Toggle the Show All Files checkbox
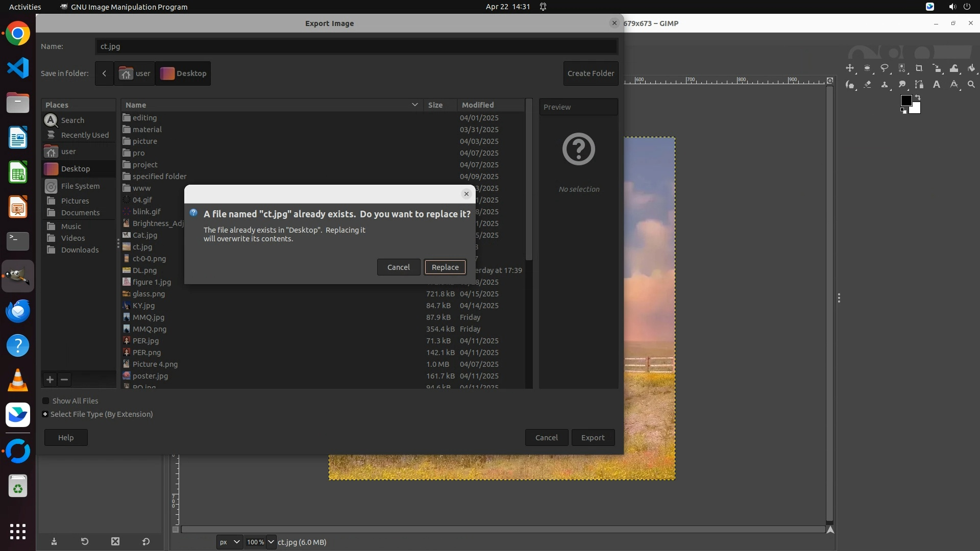 46,401
